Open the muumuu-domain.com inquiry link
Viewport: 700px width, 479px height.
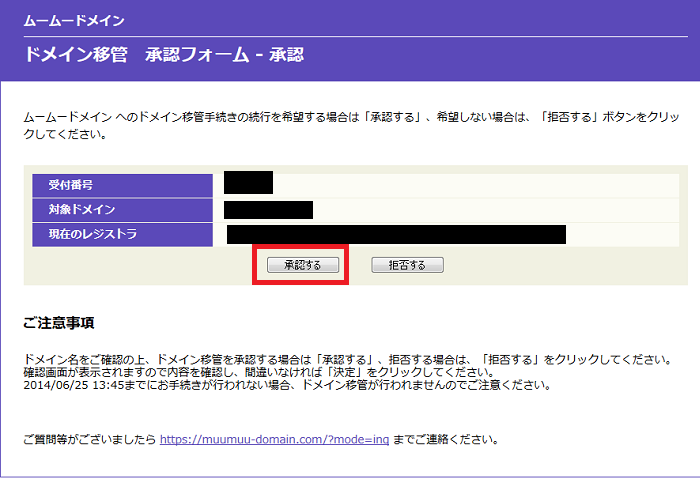pyautogui.click(x=273, y=439)
